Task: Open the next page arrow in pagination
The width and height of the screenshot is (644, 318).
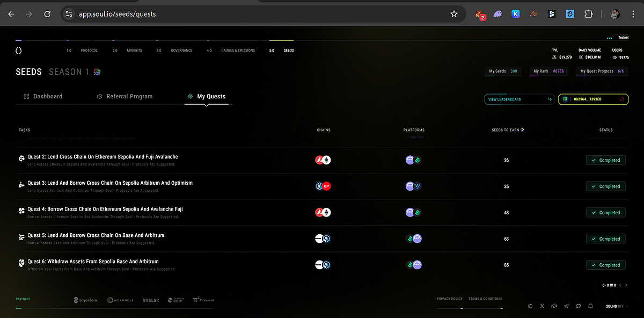Action: 626,285
